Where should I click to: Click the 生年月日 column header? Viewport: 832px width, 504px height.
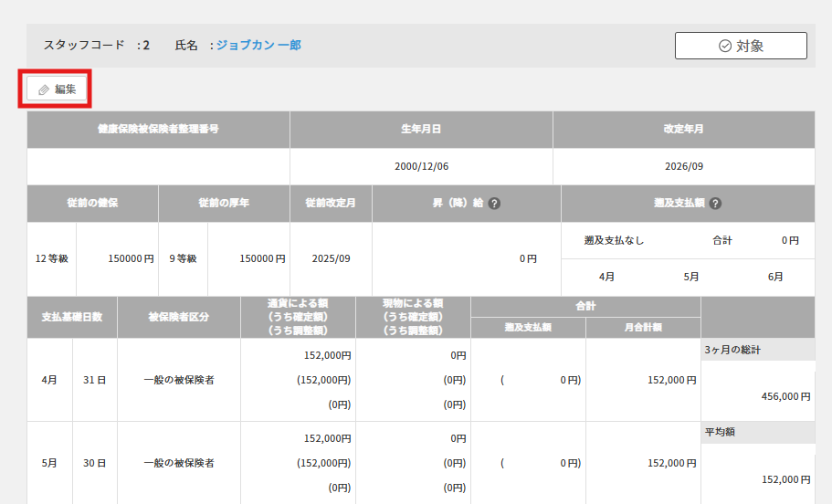coord(421,130)
